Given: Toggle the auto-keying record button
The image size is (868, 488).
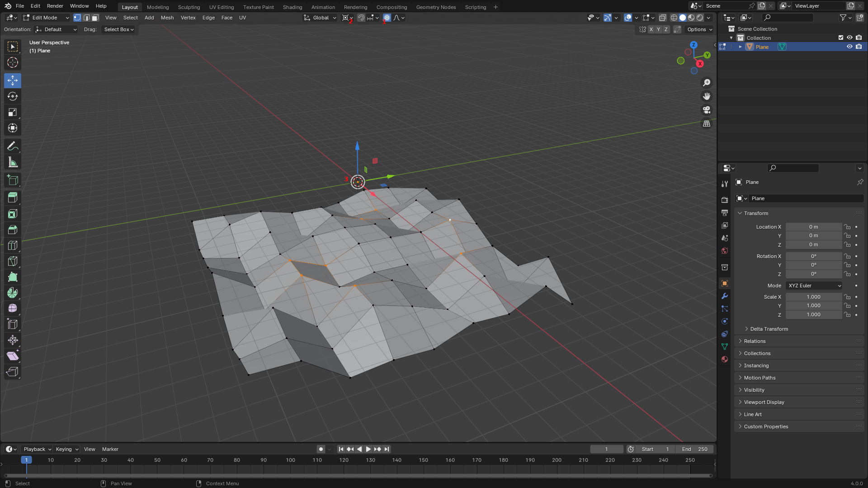Looking at the screenshot, I should point(321,449).
